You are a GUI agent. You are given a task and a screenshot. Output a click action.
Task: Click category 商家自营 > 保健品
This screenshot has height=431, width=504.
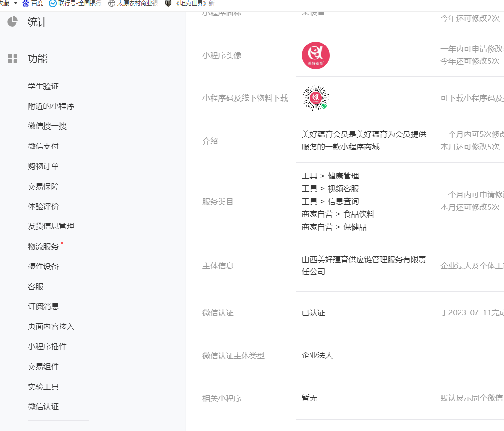tap(334, 227)
